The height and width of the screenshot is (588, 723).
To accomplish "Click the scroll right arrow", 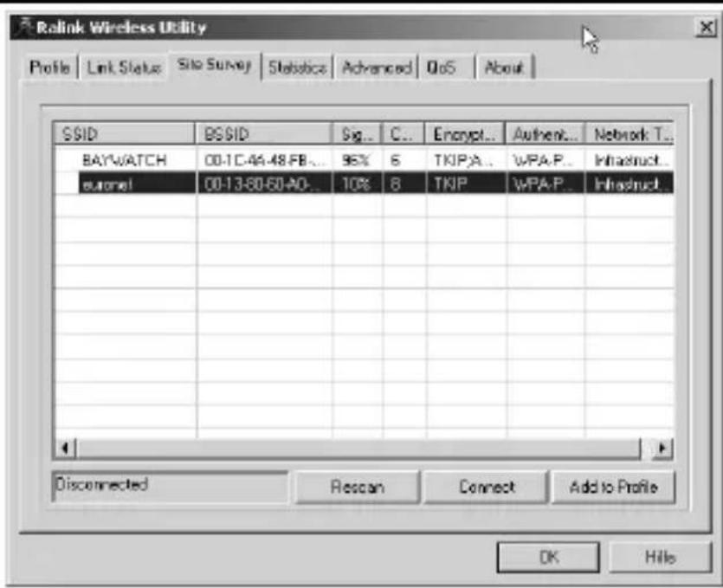I will tap(662, 448).
